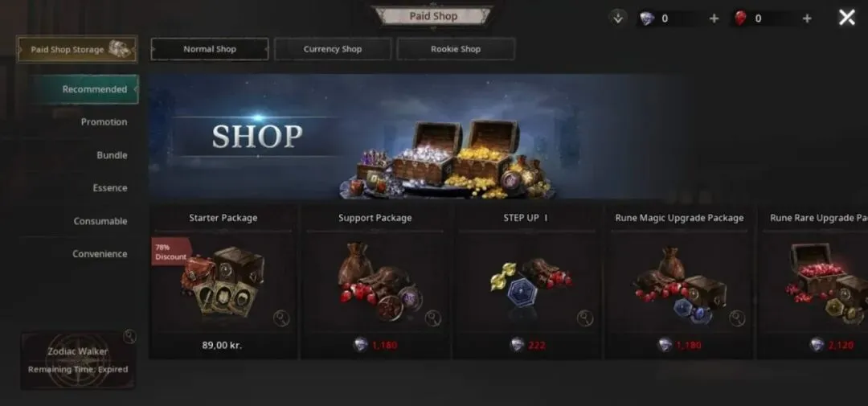Select the Normal Shop tab
Viewport: 868px width, 406px height.
210,49
